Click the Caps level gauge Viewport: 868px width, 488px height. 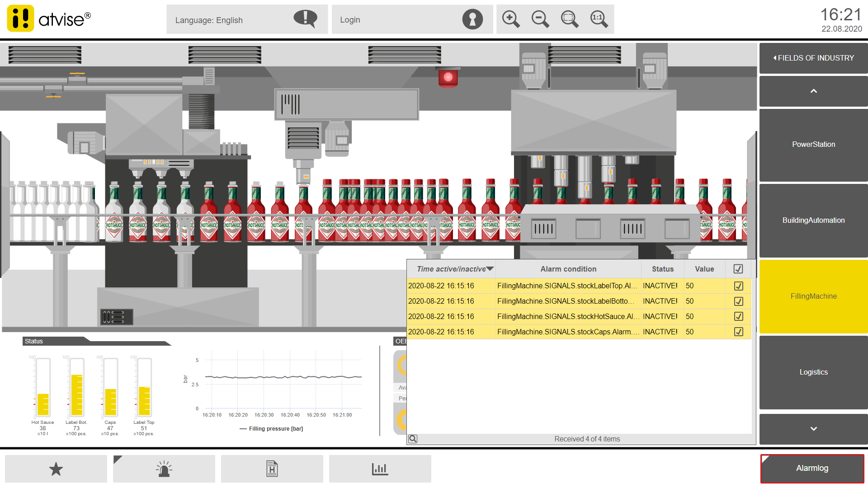tap(111, 387)
